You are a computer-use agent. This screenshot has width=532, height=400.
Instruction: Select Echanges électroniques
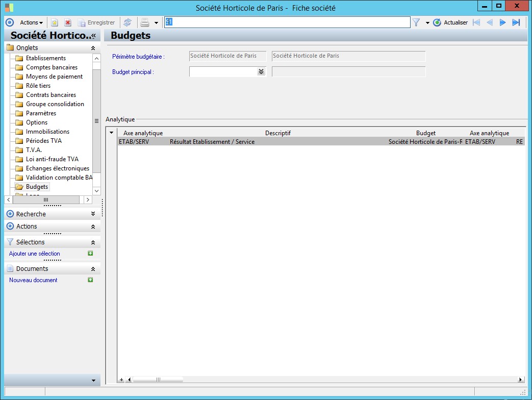[x=58, y=168]
